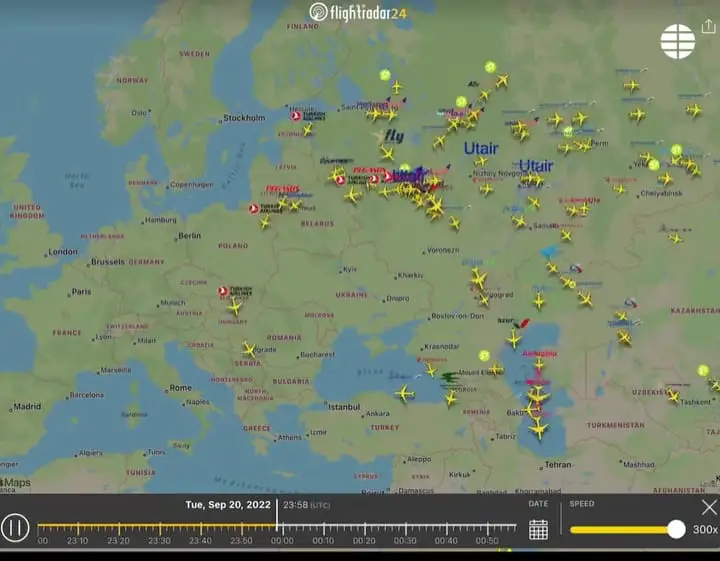Screen dimensions: 720x561
Task: Tap the share icon in top corner
Action: tap(709, 27)
